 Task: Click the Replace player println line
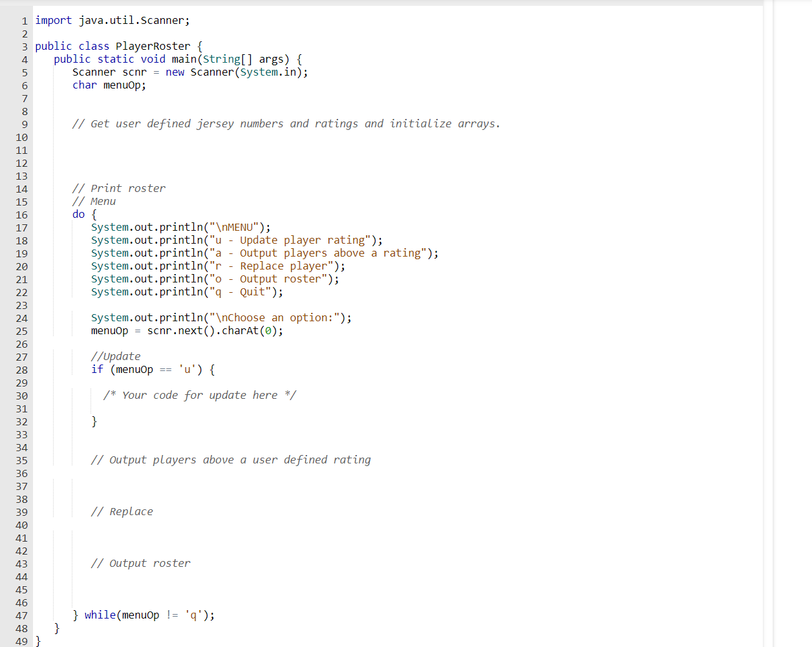click(x=218, y=266)
